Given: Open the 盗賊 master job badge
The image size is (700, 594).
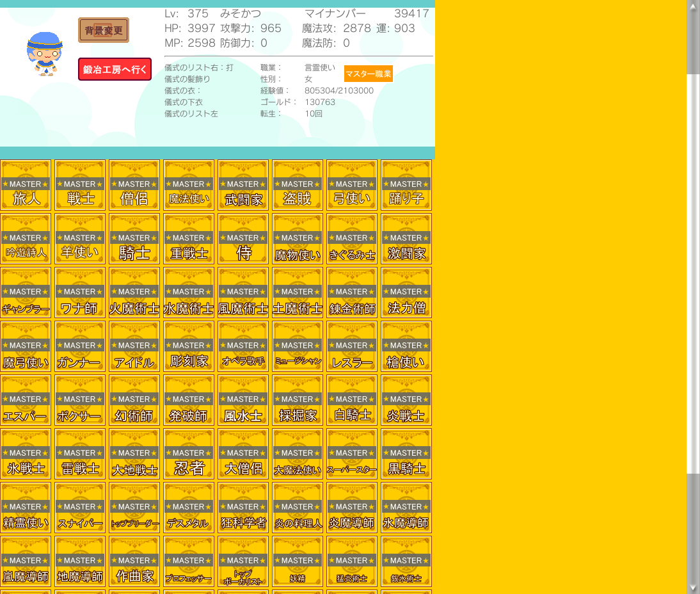Looking at the screenshot, I should [298, 185].
